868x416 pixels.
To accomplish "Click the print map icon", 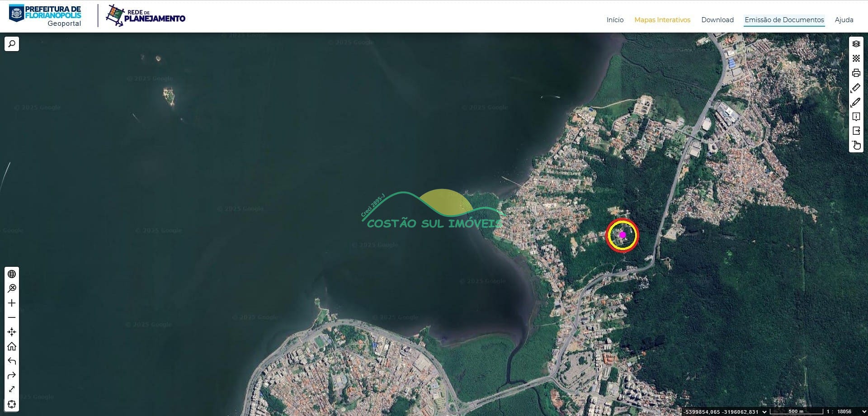I will pyautogui.click(x=856, y=73).
